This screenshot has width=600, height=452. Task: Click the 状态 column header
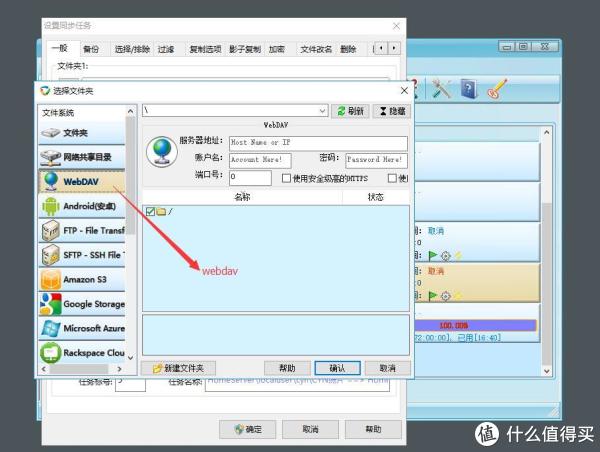click(376, 197)
